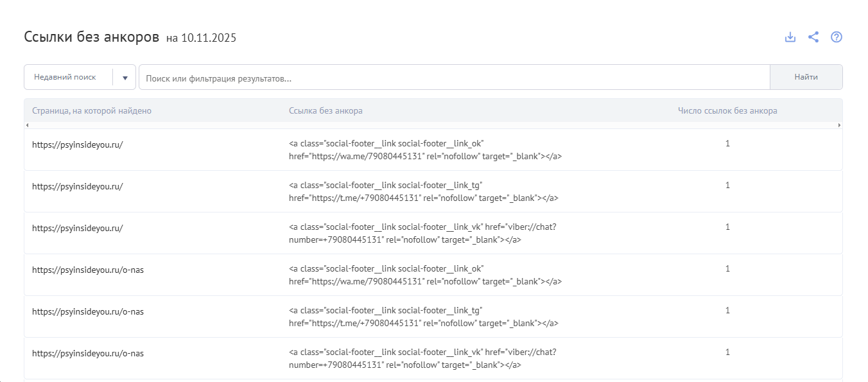Click the dropdown arrow beside Недавний поиск
This screenshot has height=382, width=868.
point(125,78)
